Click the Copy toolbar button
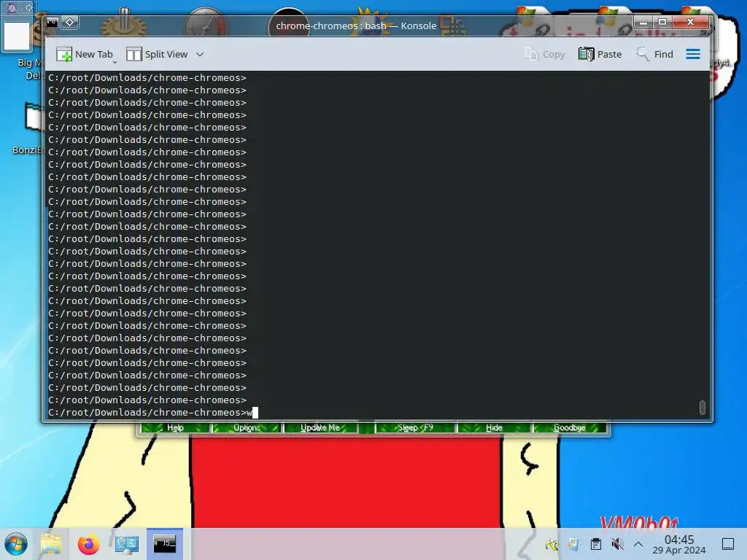The width and height of the screenshot is (747, 560). pyautogui.click(x=545, y=54)
